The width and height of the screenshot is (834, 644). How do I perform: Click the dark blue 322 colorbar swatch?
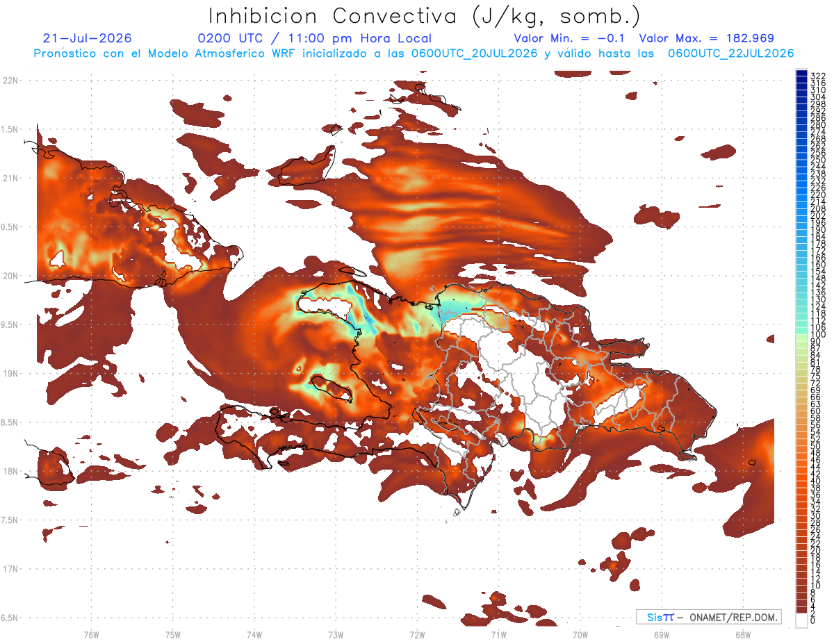click(802, 73)
